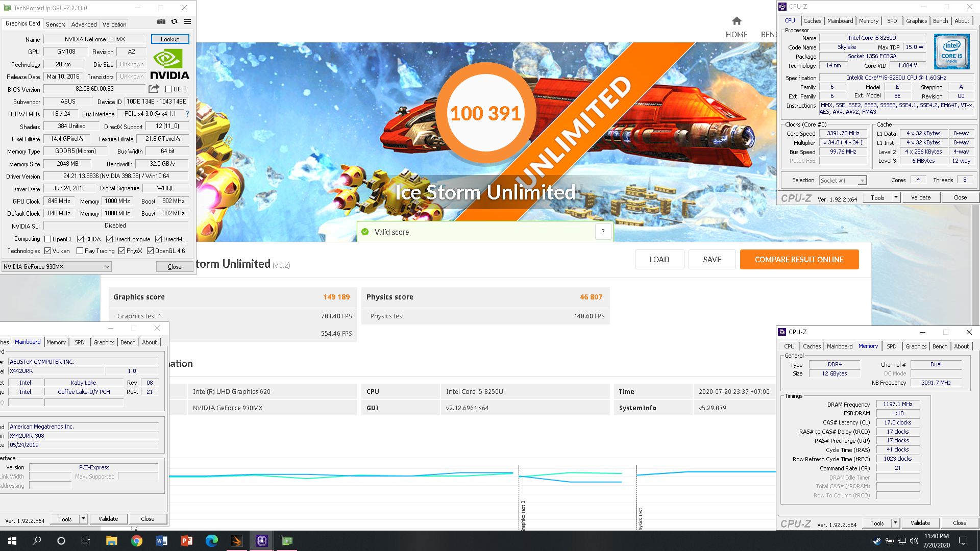Open Microsoft Edge from taskbar
Image resolution: width=980 pixels, height=551 pixels.
[211, 541]
